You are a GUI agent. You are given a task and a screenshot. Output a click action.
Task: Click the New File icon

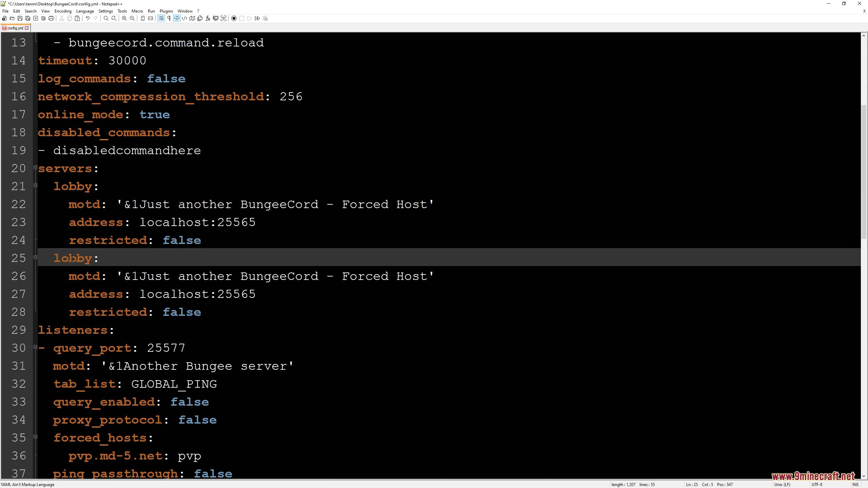tap(5, 19)
